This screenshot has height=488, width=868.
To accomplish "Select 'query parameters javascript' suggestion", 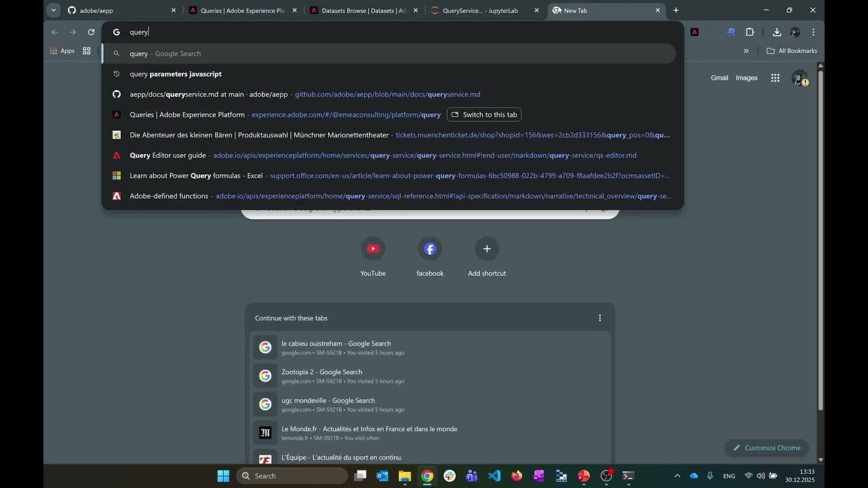I will 389,74.
